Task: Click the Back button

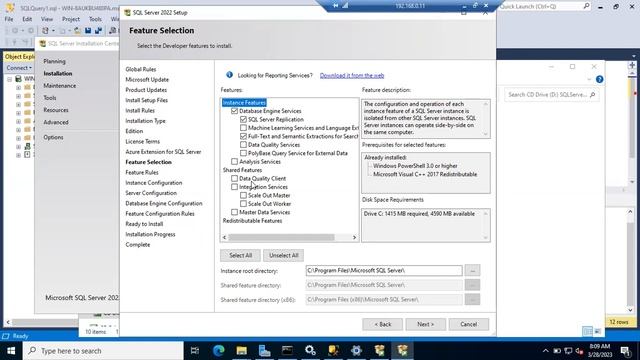Action: coord(382,324)
